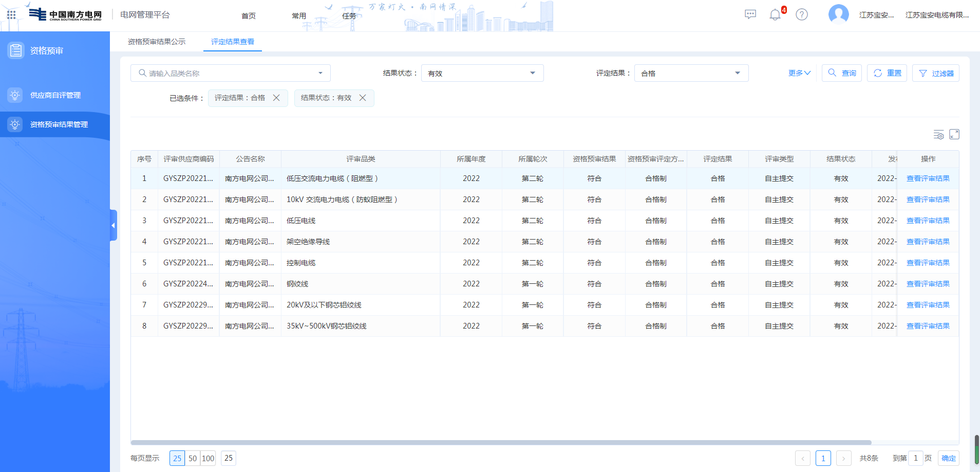Click the user avatar icon

838,14
